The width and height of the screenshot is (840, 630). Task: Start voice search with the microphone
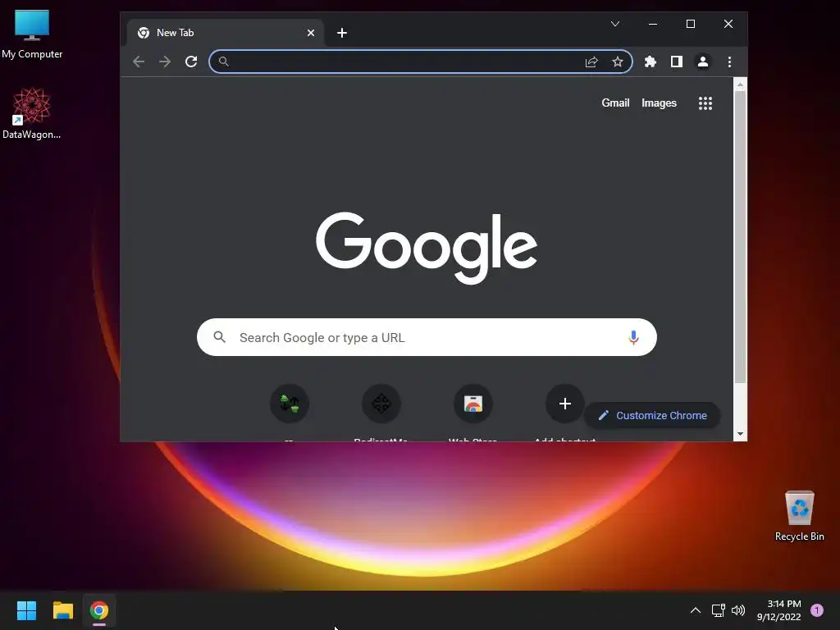coord(633,337)
